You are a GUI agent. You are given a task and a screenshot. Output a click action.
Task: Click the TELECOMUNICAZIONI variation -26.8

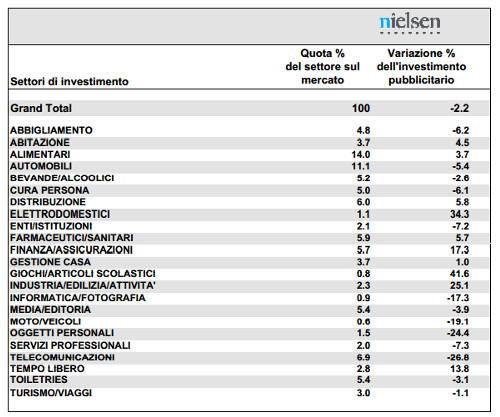tap(458, 357)
